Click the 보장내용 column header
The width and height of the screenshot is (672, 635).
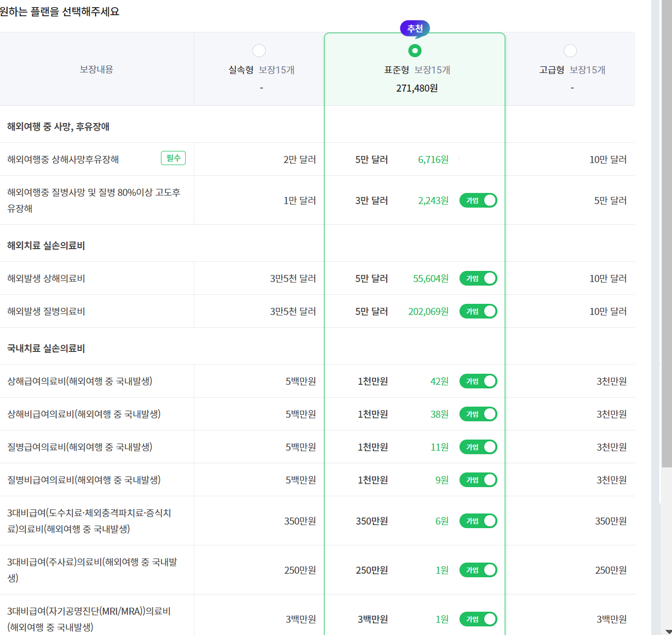point(96,69)
